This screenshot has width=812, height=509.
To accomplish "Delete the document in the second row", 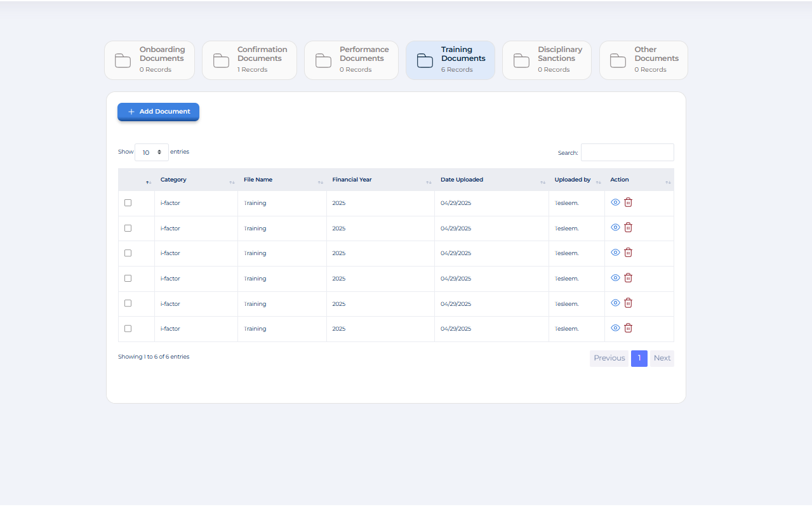I will [628, 227].
